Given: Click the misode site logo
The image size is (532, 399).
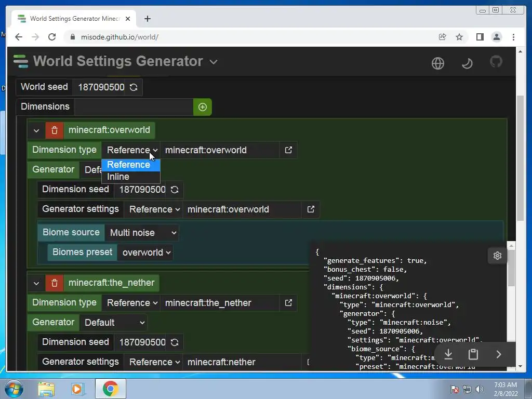Looking at the screenshot, I should coord(21,61).
